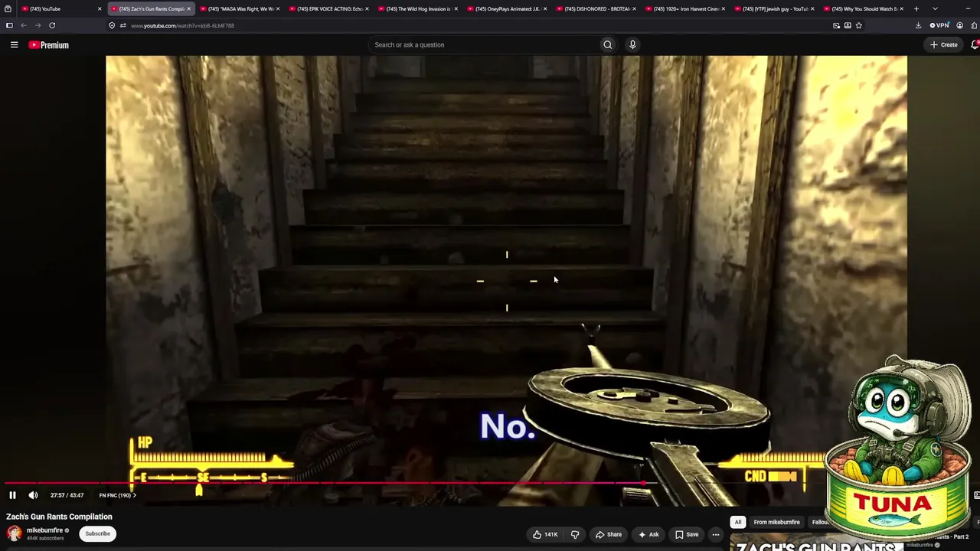This screenshot has width=980, height=551.
Task: Pause the video with the player pause button
Action: [12, 495]
